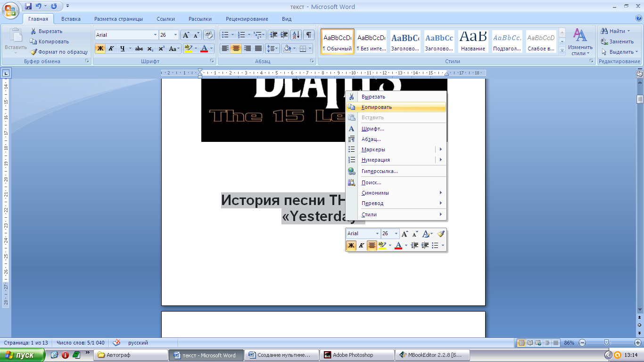The width and height of the screenshot is (644, 362).
Task: Click Format Painter brush in mini toolbar
Action: point(441,234)
